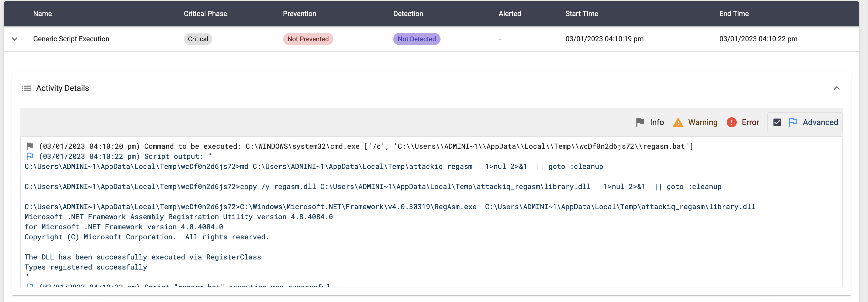Image resolution: width=868 pixels, height=302 pixels.
Task: Click the Critical phase badge
Action: pyautogui.click(x=198, y=39)
